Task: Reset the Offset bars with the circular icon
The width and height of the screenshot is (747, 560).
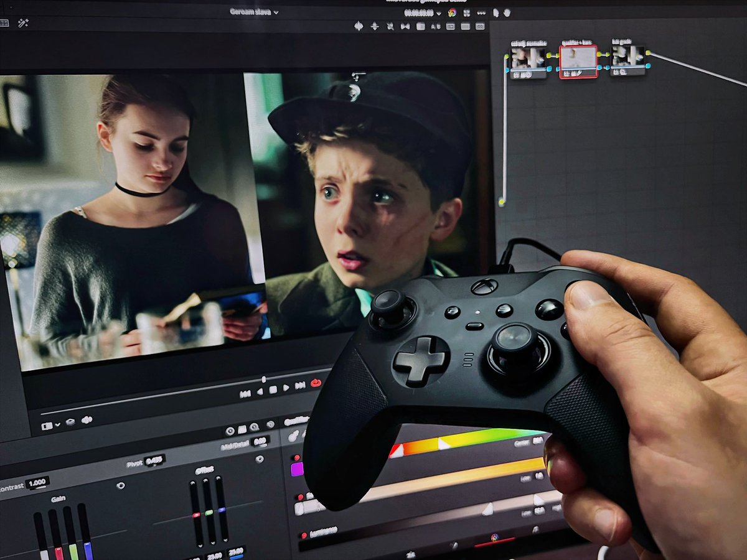Action: [260, 459]
